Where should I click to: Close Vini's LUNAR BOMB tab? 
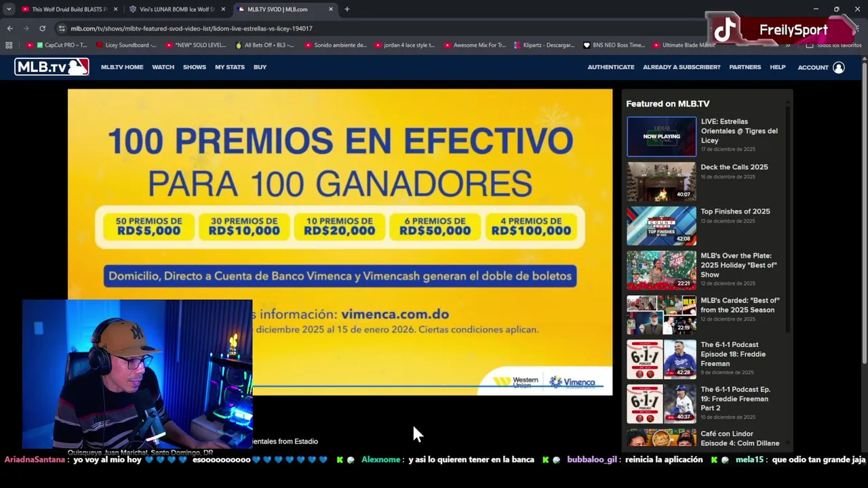(223, 9)
